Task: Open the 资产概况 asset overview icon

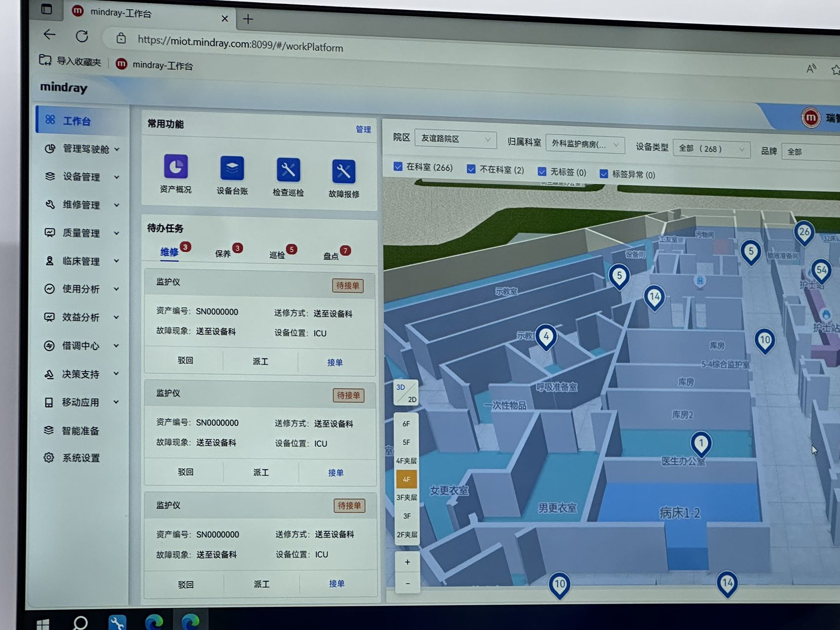Action: [x=176, y=167]
